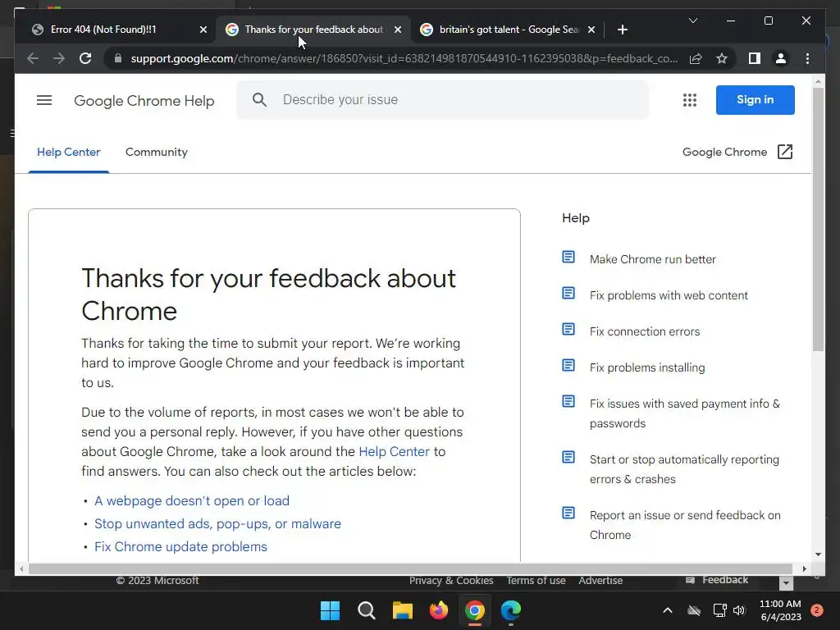Open File Explorer from the taskbar

[x=402, y=610]
